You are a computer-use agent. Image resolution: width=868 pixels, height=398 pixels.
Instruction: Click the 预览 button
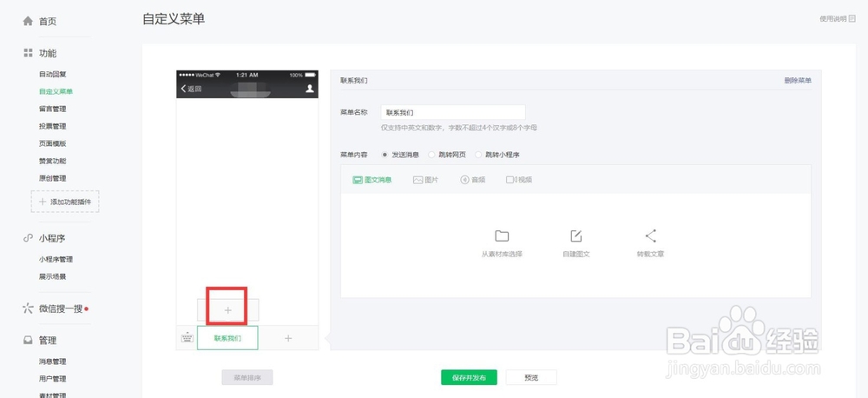531,377
